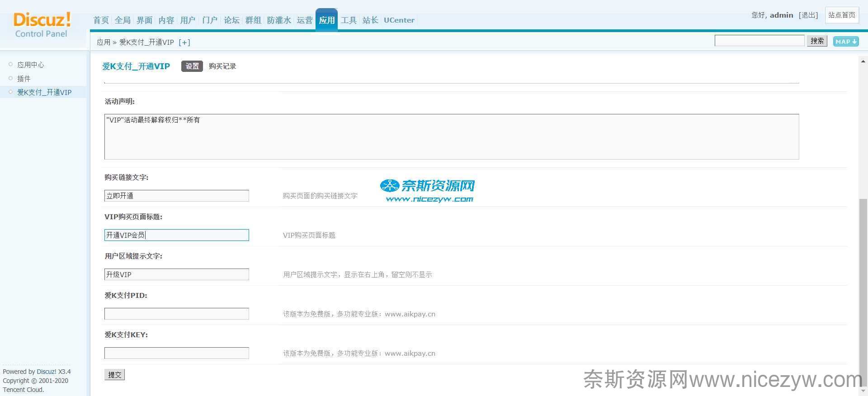
Task: Click the 活动声明 text area
Action: point(451,137)
